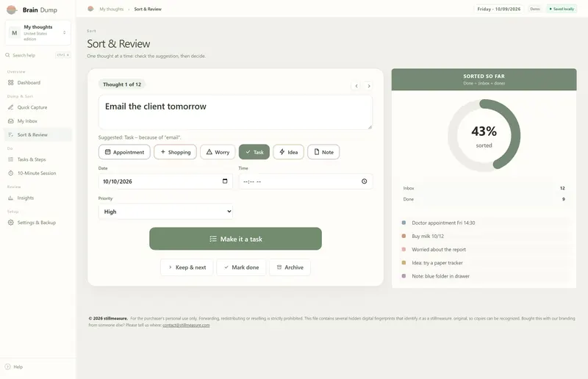The height and width of the screenshot is (379, 588).
Task: Click the 43% sorted progress ring
Action: (x=484, y=135)
